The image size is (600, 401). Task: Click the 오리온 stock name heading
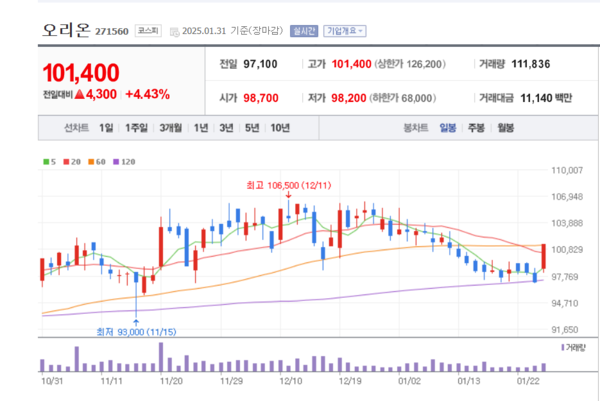(66, 31)
